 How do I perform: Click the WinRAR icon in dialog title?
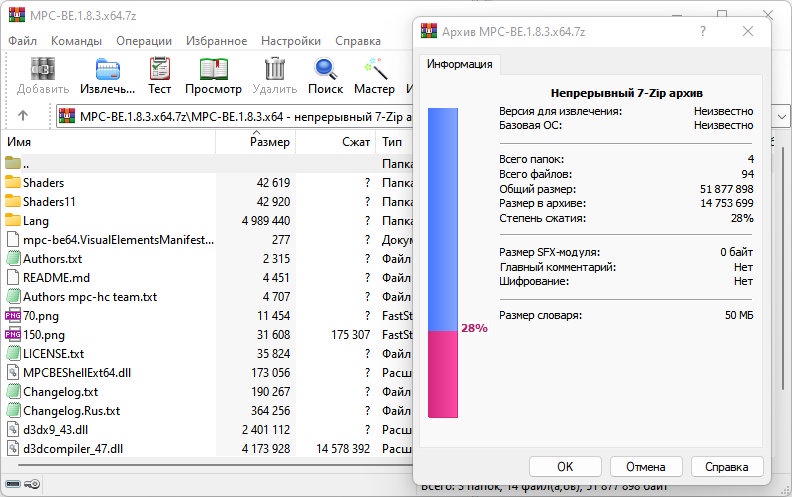(429, 31)
